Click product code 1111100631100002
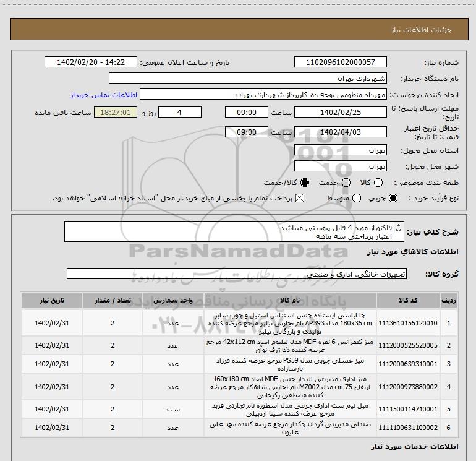 tap(408, 428)
